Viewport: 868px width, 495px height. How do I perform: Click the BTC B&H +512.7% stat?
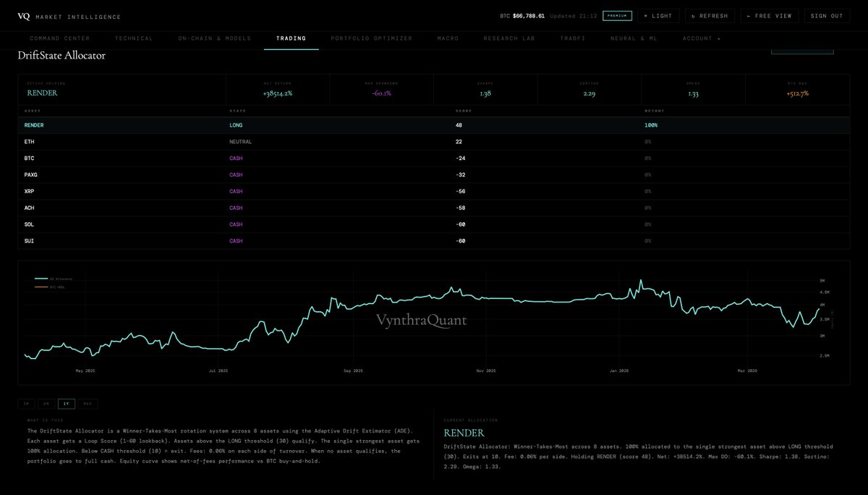pyautogui.click(x=797, y=90)
